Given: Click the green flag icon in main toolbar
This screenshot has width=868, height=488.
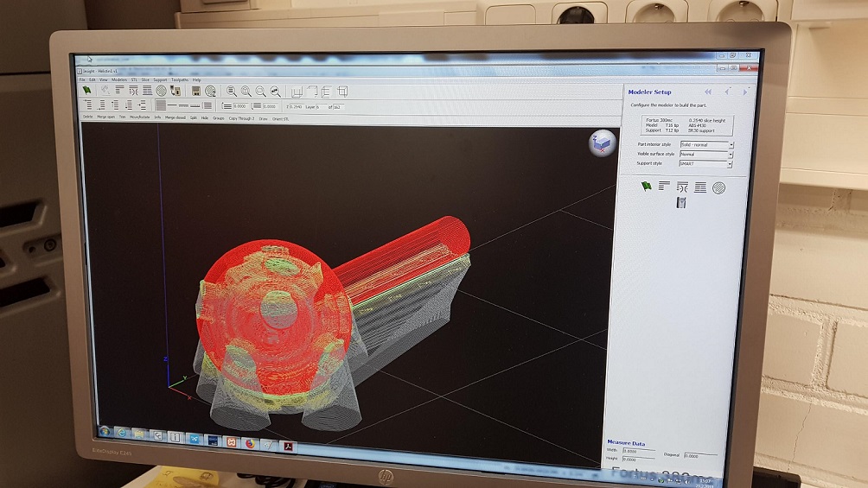Looking at the screenshot, I should tap(87, 90).
